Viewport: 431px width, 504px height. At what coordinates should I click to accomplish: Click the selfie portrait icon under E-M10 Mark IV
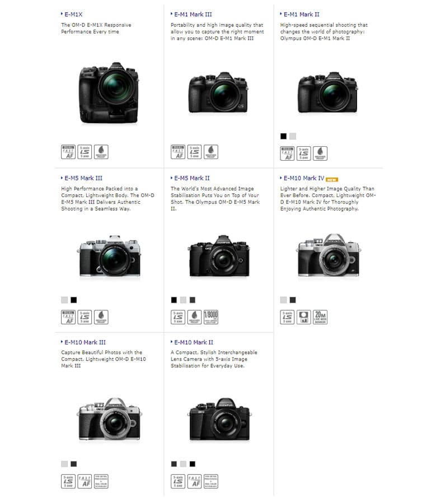pyautogui.click(x=303, y=317)
